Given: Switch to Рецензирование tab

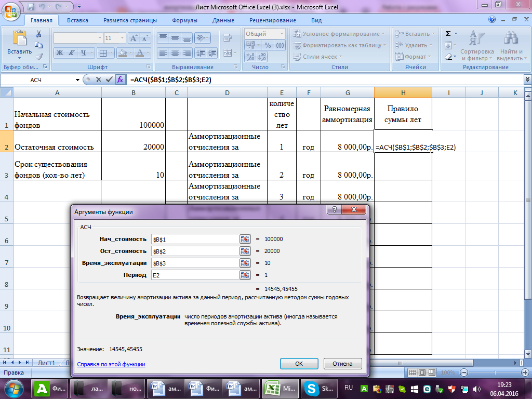Looking at the screenshot, I should pyautogui.click(x=272, y=20).
